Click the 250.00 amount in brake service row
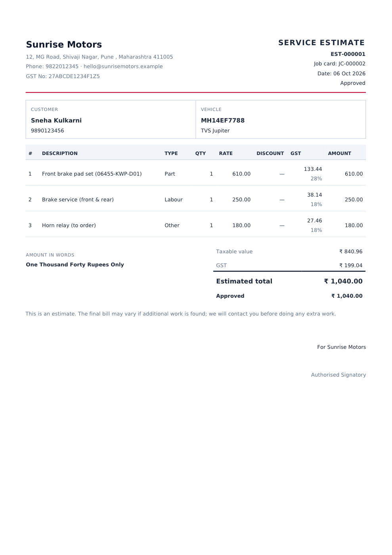 (354, 199)
